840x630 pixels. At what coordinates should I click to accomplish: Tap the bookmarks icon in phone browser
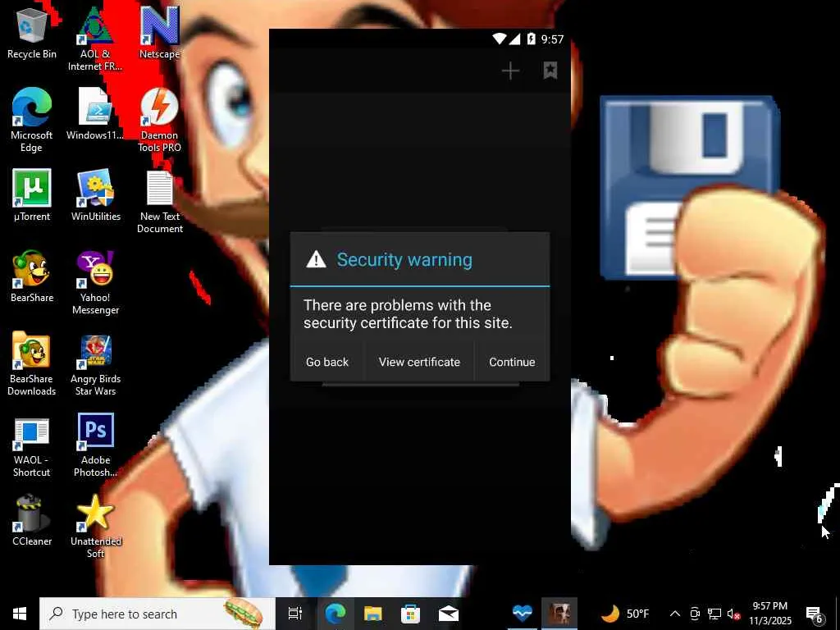(550, 71)
